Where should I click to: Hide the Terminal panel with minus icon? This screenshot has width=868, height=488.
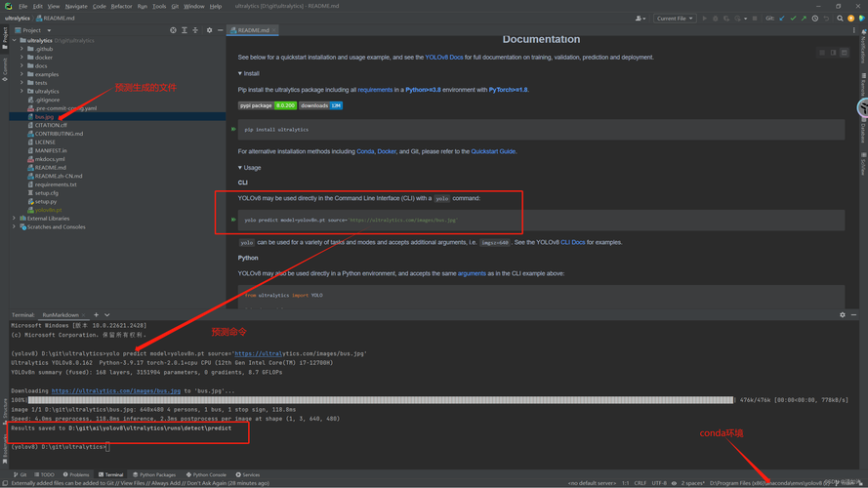point(853,315)
